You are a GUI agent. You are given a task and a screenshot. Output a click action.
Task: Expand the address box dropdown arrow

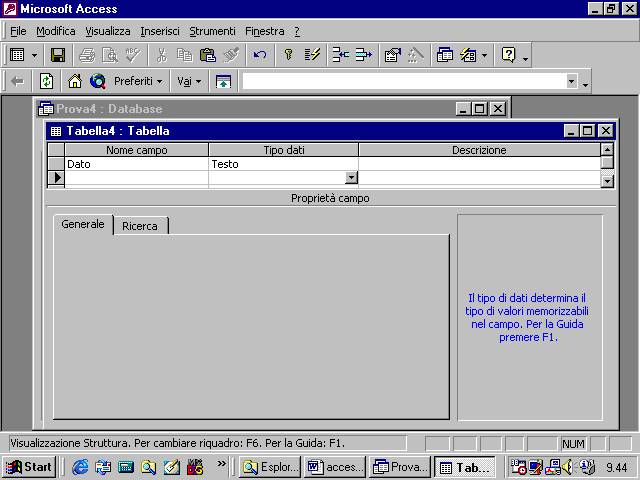[572, 81]
